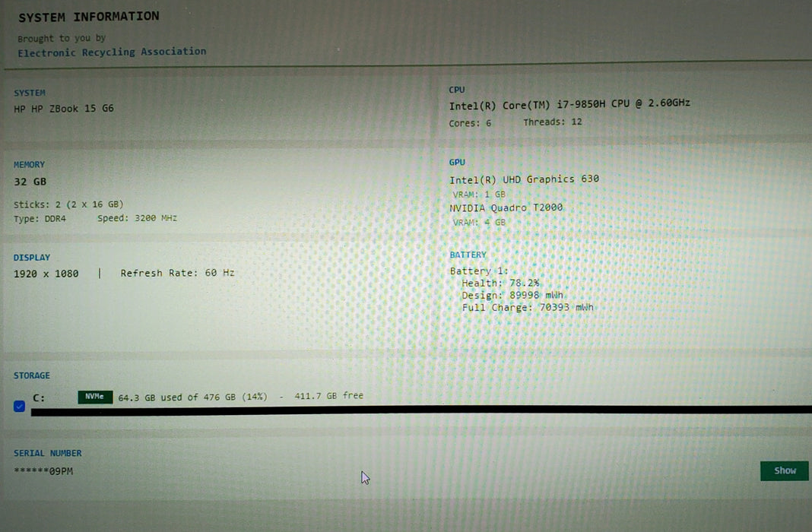Click the 'Brought to you by' text
The height and width of the screenshot is (532, 812).
[x=62, y=38]
